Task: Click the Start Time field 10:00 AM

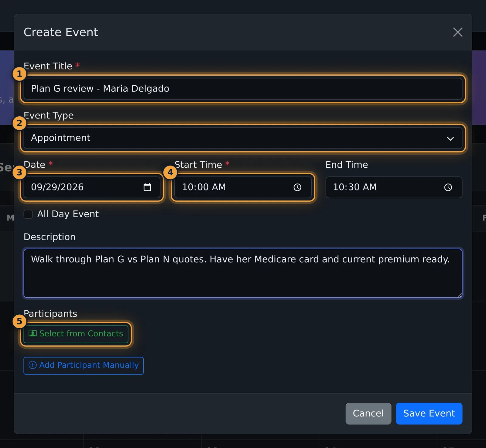Action: 243,187
